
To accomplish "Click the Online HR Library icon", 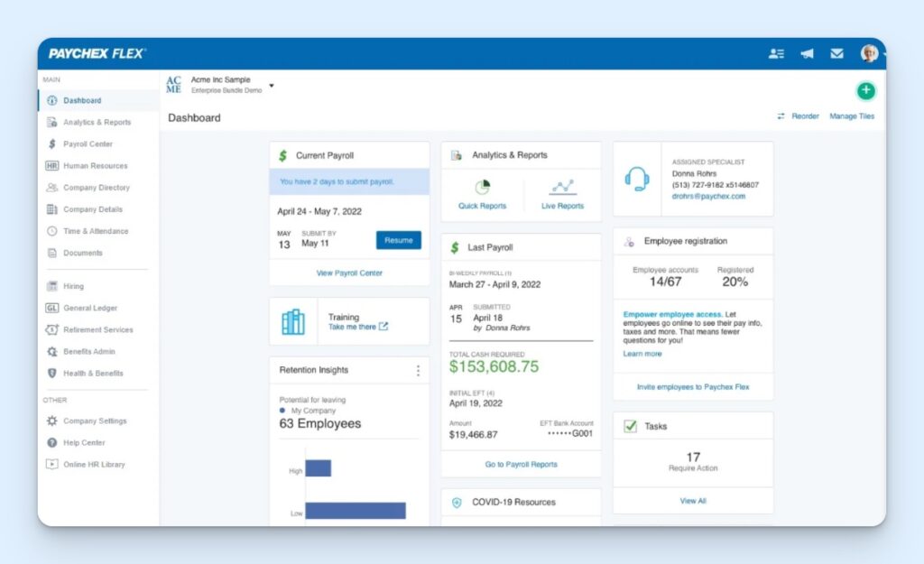I will pyautogui.click(x=51, y=465).
